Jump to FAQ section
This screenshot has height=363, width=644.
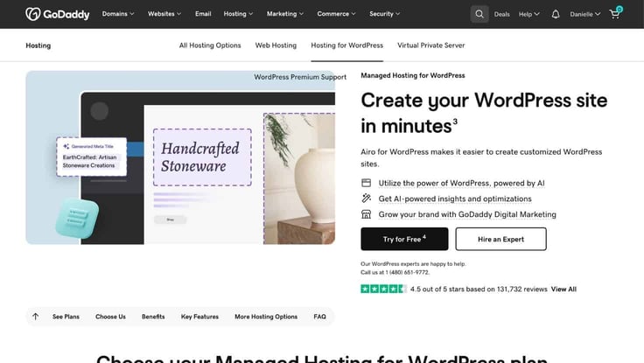tap(319, 317)
